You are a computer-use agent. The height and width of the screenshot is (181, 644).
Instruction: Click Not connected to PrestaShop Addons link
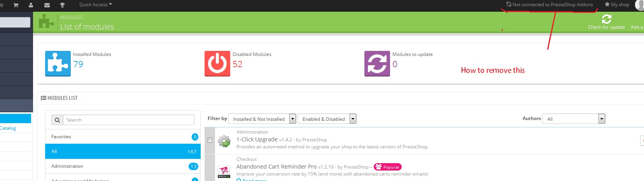(549, 5)
